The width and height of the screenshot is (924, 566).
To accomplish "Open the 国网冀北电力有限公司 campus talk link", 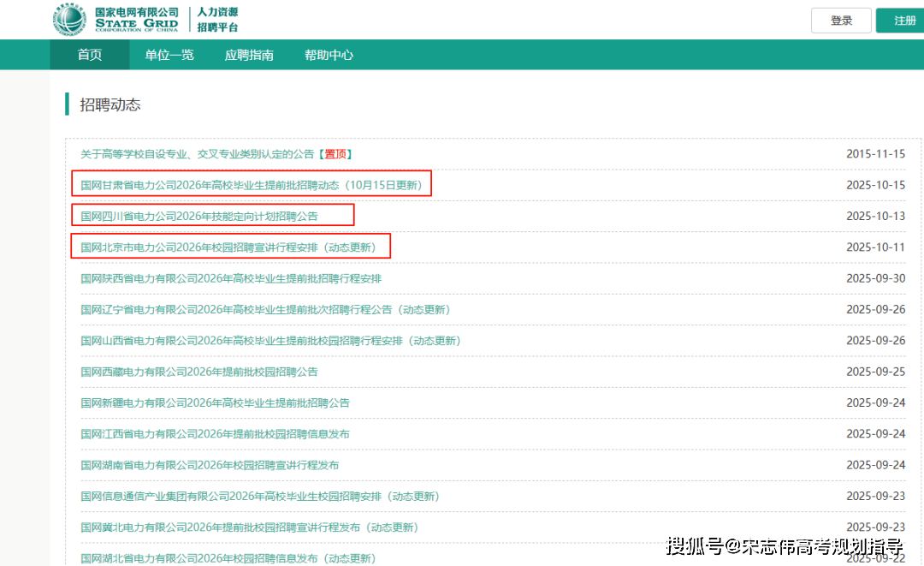I will (249, 527).
